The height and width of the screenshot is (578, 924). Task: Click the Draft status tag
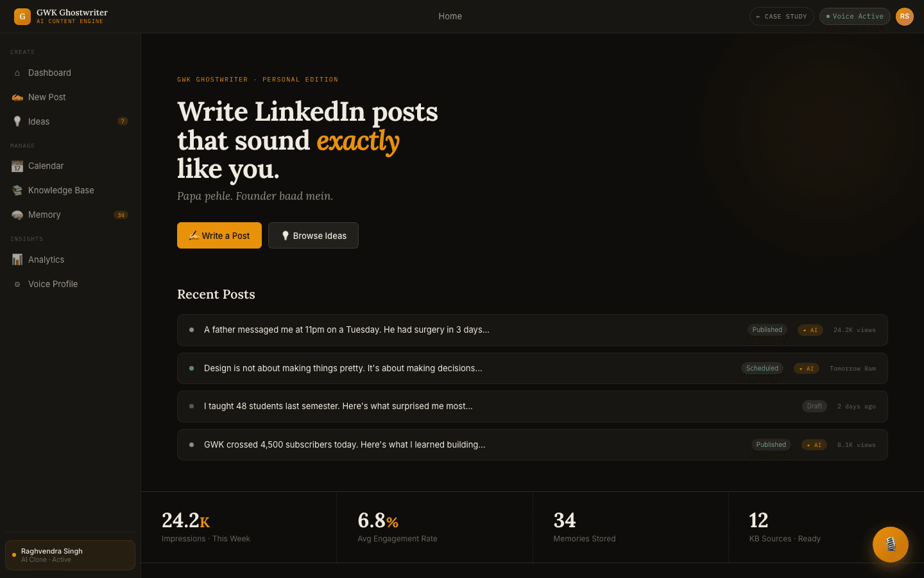pos(814,407)
